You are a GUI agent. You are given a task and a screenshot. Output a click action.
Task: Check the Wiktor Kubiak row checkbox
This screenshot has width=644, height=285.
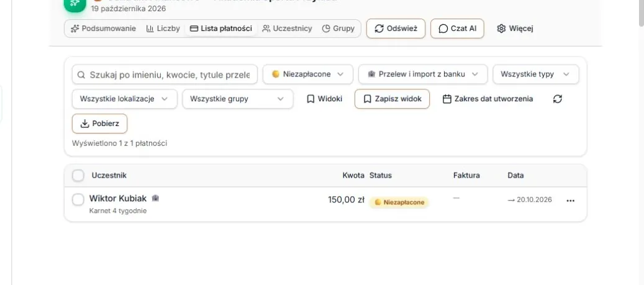78,200
